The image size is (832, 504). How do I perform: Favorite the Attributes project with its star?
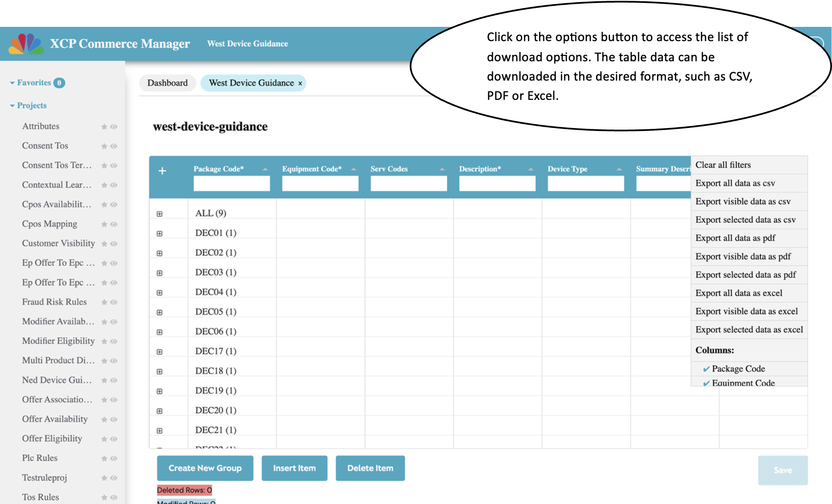104,126
